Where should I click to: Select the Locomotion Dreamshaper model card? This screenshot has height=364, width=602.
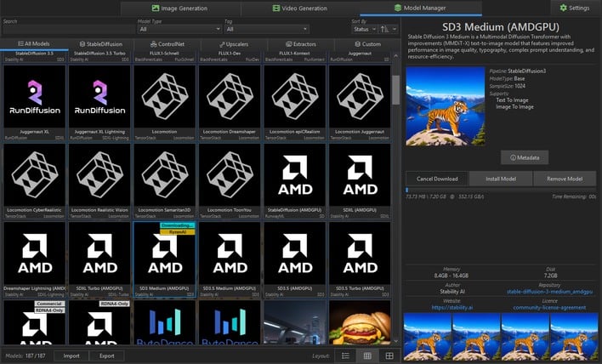click(x=230, y=103)
